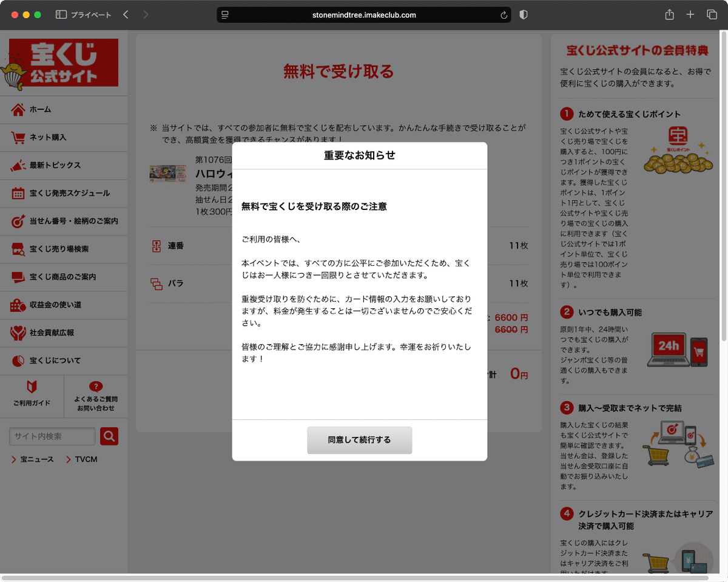The height and width of the screenshot is (582, 728).
Task: Click 宝くじ売り場検索 store search icon
Action: (x=18, y=249)
